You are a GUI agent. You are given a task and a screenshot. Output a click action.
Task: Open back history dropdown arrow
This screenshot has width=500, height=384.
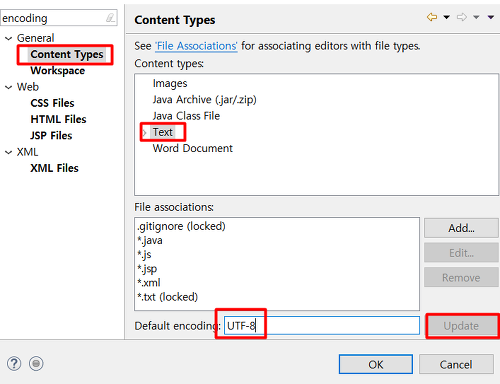click(x=447, y=17)
